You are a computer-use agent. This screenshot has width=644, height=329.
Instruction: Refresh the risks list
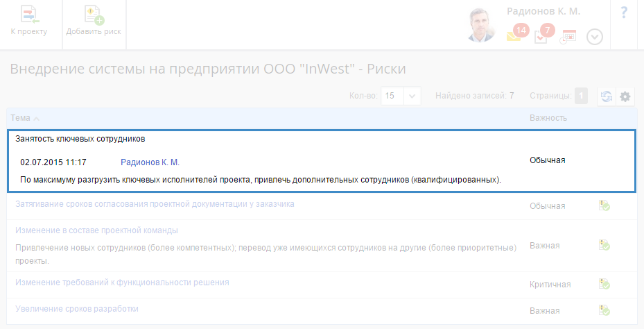pos(607,96)
